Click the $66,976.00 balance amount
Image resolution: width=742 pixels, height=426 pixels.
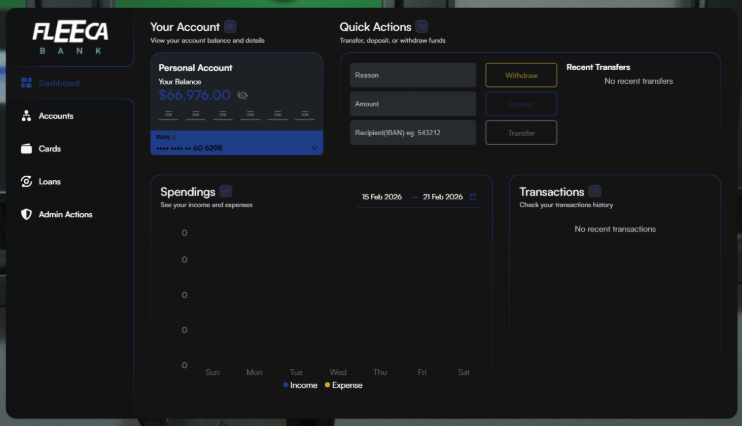194,95
